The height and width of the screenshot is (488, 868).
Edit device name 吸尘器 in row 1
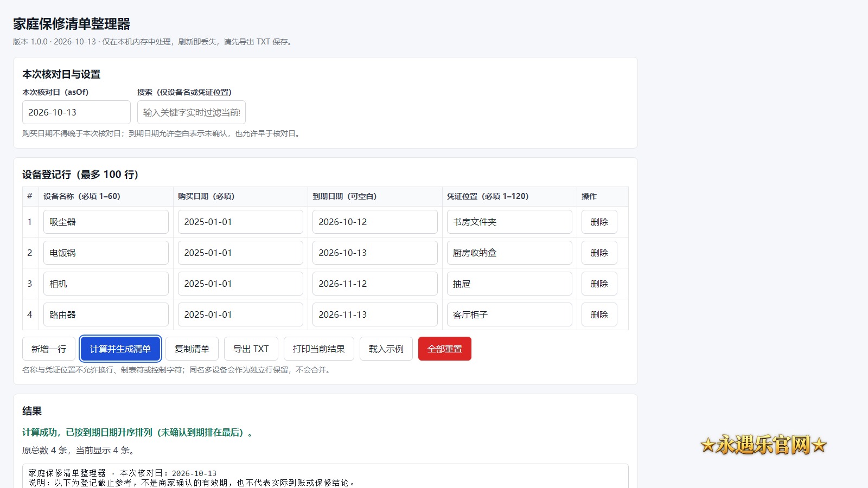tap(106, 222)
